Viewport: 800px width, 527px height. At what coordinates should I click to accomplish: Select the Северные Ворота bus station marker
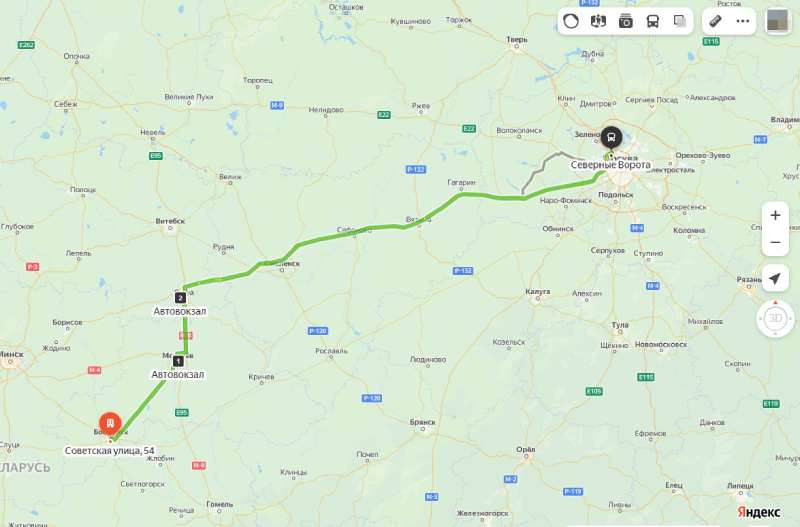coord(611,137)
